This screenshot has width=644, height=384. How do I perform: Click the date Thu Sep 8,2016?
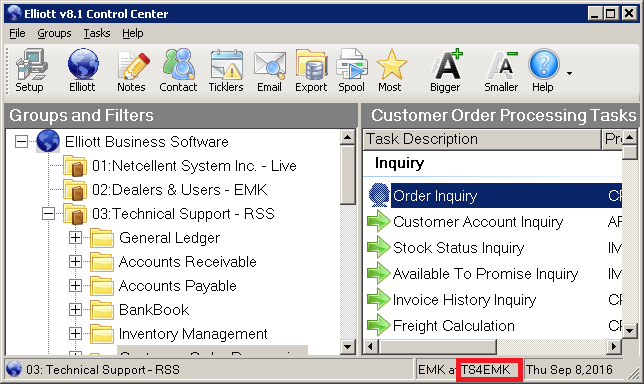point(569,370)
